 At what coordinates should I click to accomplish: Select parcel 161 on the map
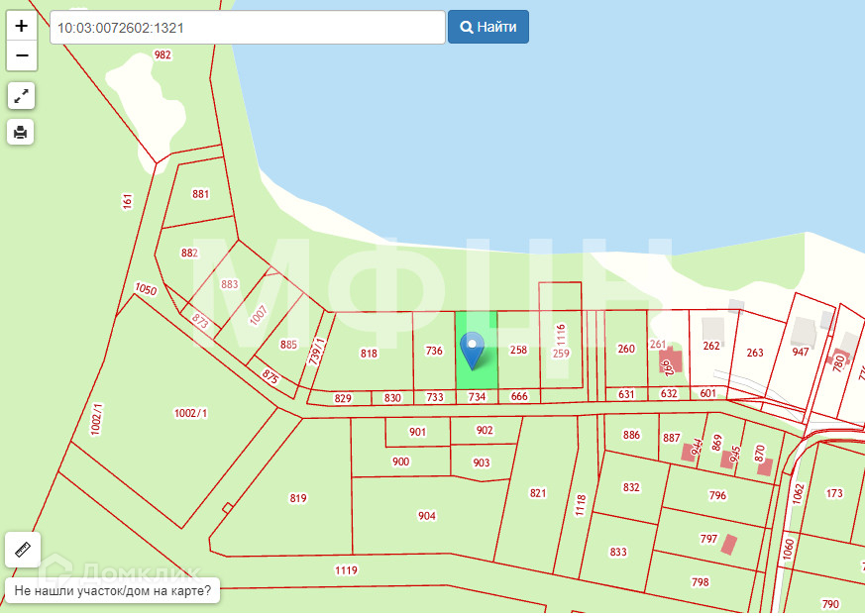(x=128, y=201)
